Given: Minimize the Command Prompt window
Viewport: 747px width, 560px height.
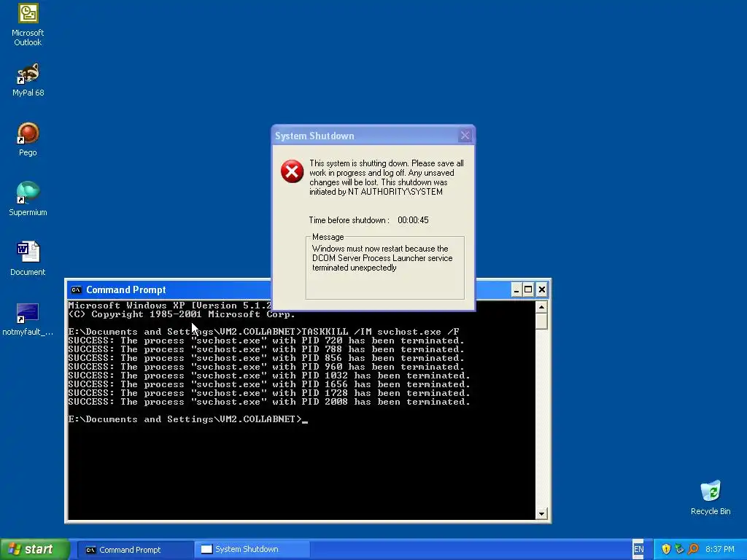Looking at the screenshot, I should (516, 289).
